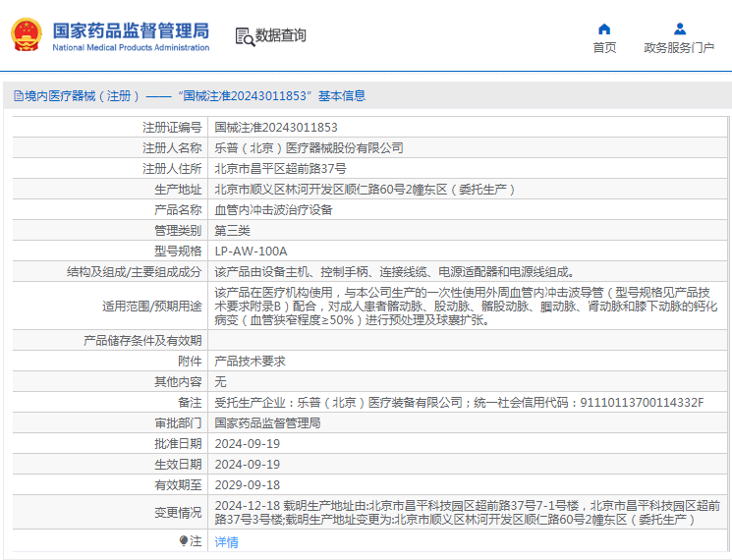Select 审批部门 value 国家药品监督管理局
732x560 pixels.
[267, 422]
